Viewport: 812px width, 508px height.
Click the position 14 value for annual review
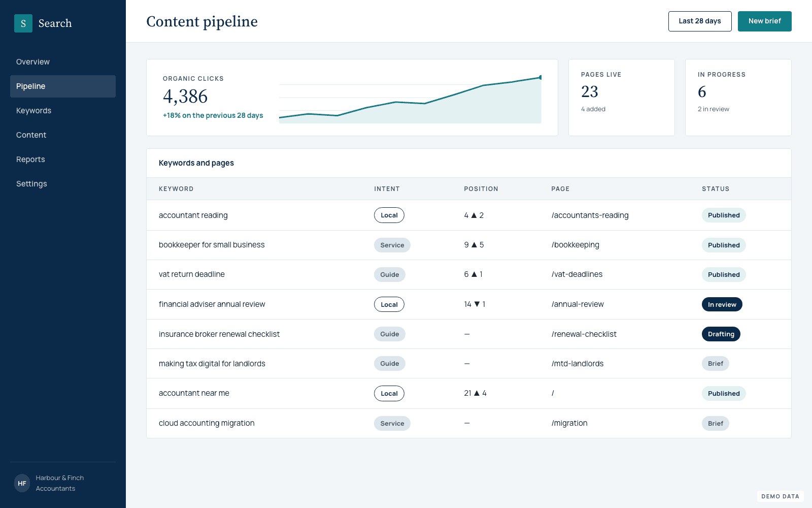475,304
